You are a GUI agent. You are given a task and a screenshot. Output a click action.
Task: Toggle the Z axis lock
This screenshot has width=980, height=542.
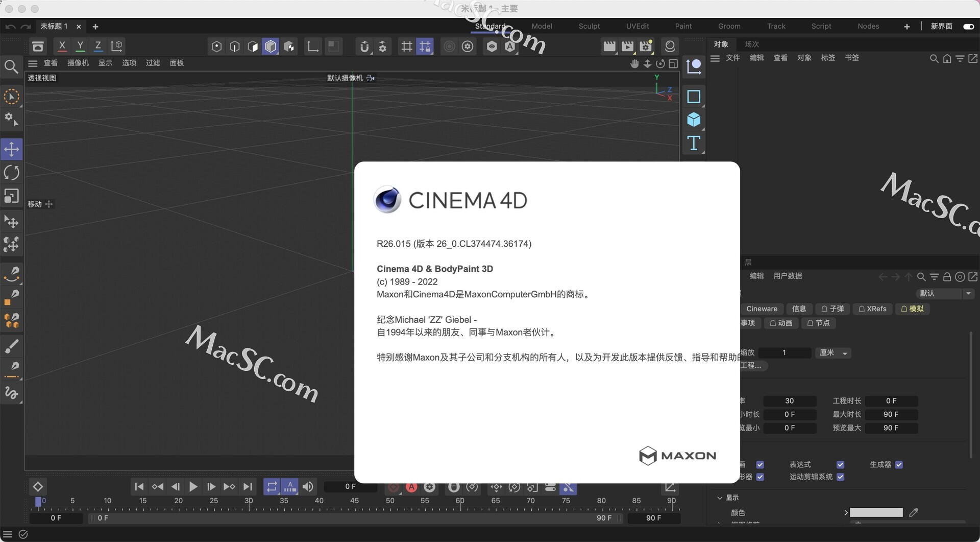(98, 46)
